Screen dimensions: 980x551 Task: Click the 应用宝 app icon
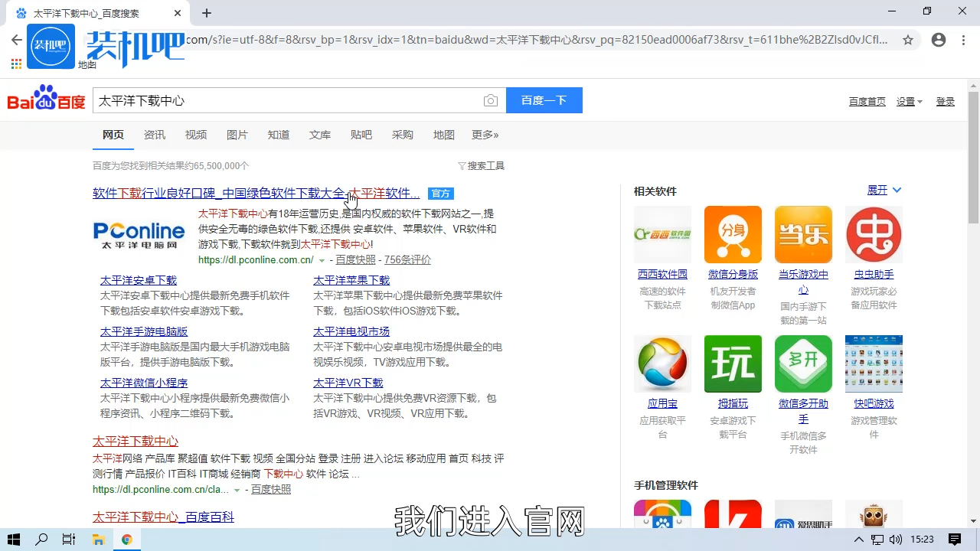click(x=662, y=364)
